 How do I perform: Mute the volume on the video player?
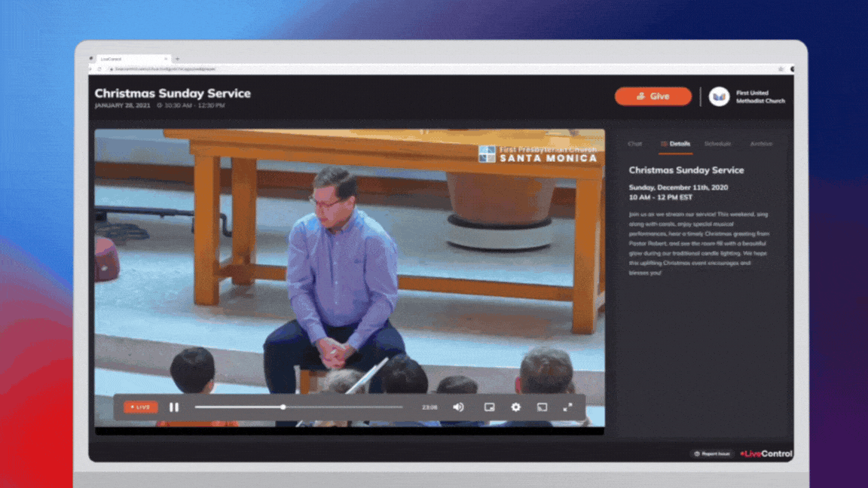coord(457,407)
